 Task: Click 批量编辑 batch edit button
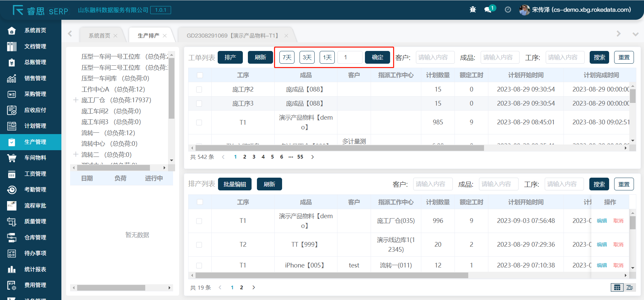point(235,184)
